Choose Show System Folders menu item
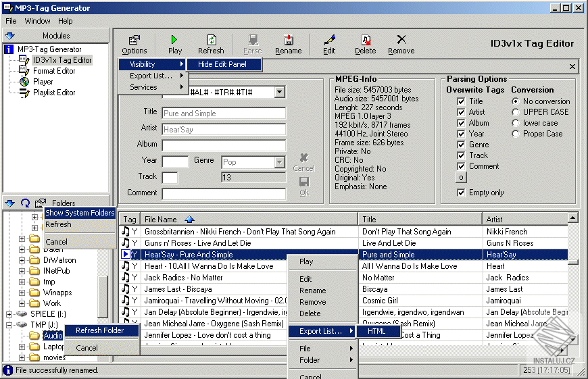 pos(80,213)
